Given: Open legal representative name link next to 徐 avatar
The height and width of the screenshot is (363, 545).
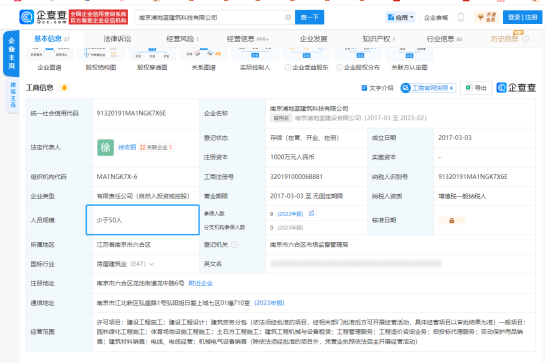Looking at the screenshot, I should (x=127, y=147).
